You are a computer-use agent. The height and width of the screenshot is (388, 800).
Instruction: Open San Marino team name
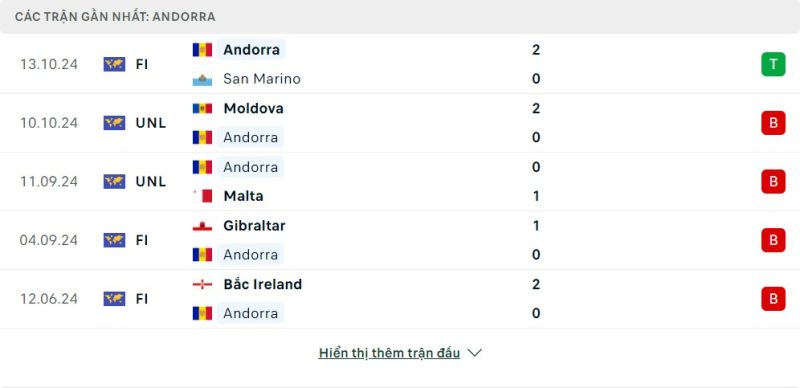point(262,79)
